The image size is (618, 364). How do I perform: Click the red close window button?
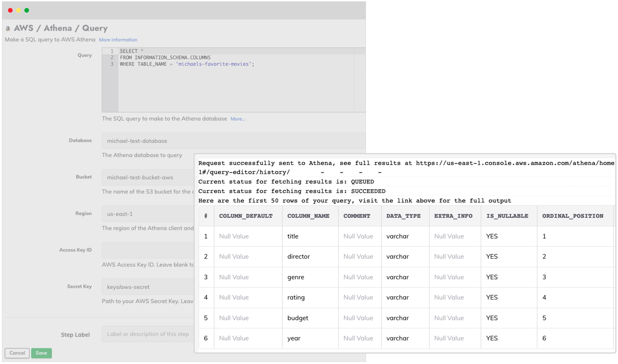tap(10, 10)
